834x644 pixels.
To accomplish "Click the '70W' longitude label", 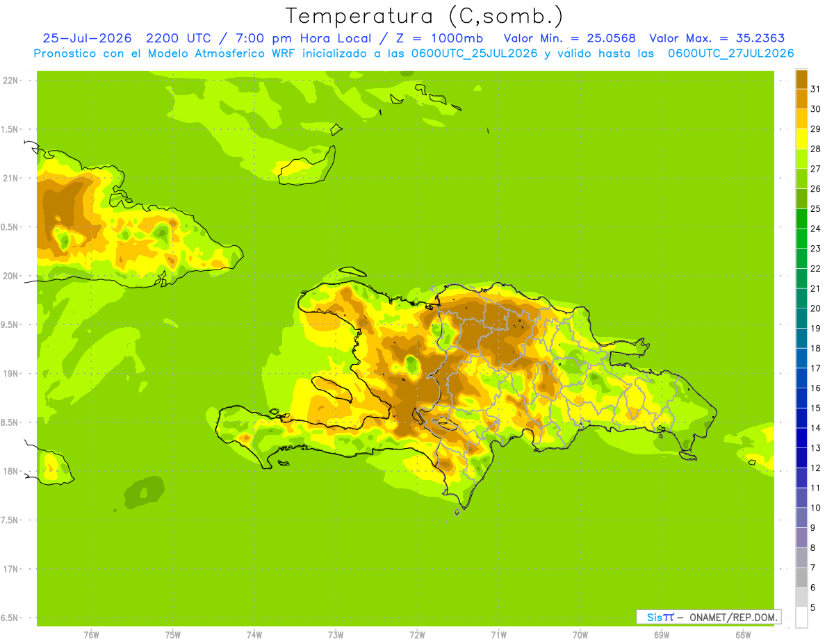I will click(580, 635).
